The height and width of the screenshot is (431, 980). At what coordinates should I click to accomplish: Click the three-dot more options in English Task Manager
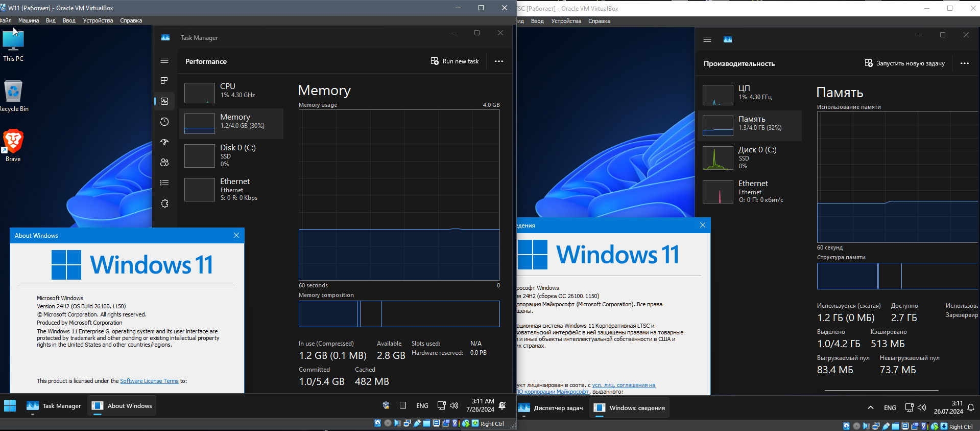(499, 61)
